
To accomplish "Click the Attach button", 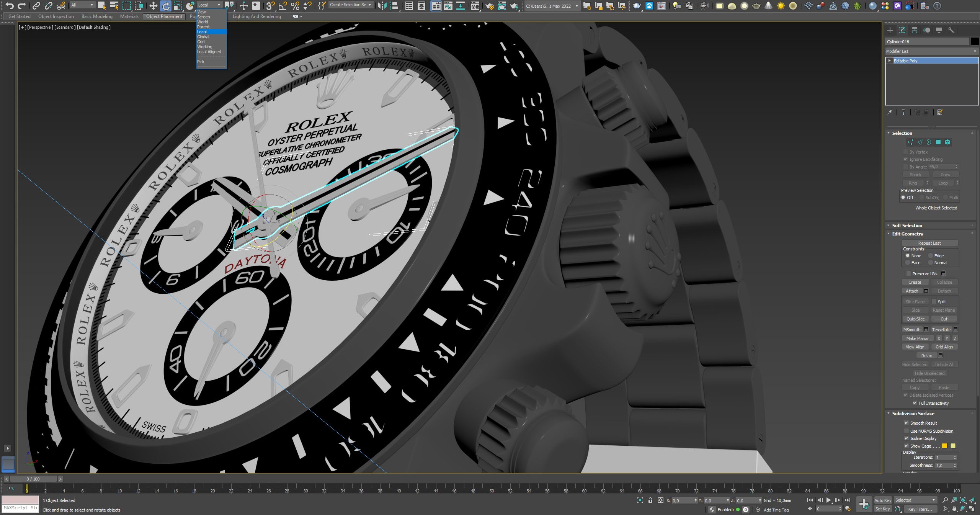I will pos(912,291).
